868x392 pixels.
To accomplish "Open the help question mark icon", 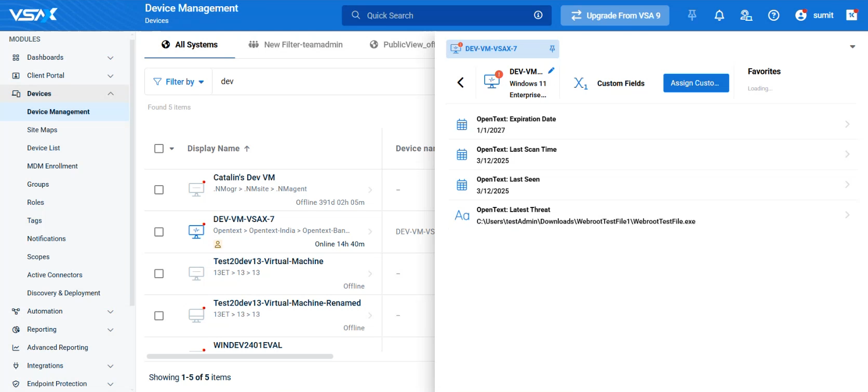I will [773, 16].
